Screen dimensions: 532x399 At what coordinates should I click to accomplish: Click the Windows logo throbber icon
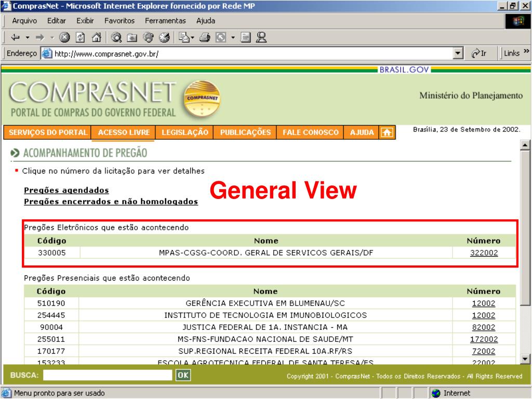pos(518,21)
